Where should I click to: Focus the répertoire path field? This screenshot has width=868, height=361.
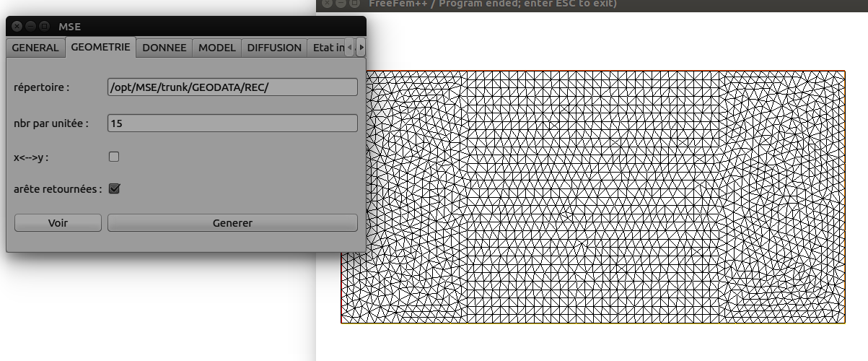232,87
